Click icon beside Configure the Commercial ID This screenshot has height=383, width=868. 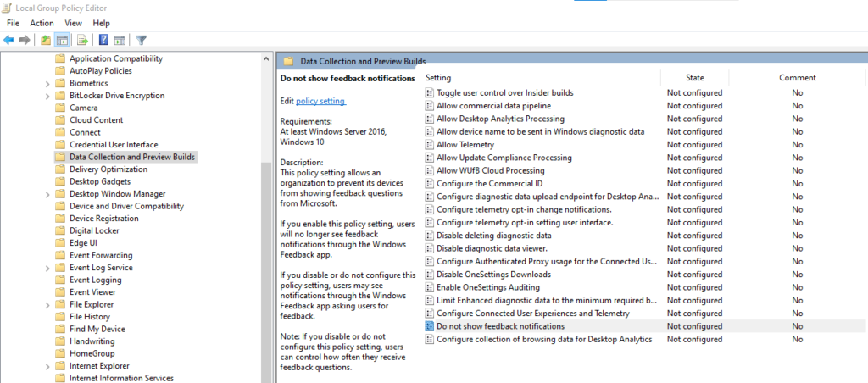429,183
